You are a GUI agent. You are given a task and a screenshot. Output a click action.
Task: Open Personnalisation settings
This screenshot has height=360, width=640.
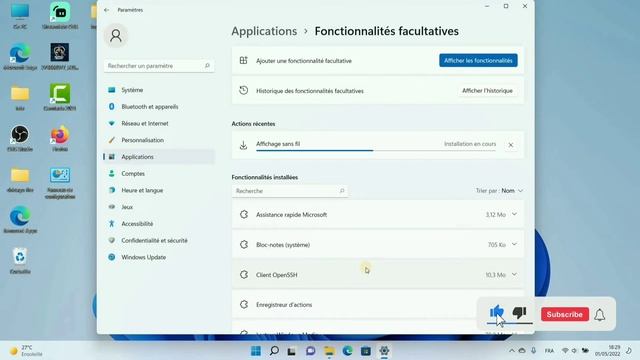pos(159,140)
